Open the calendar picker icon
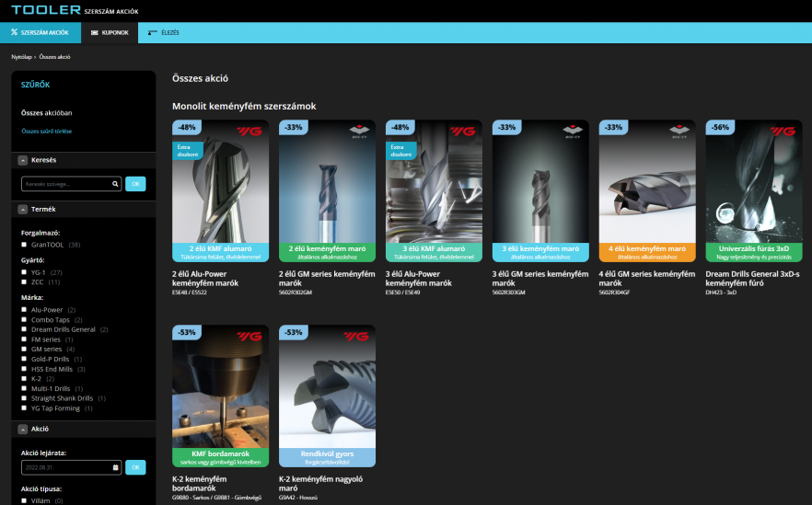This screenshot has width=812, height=505. click(115, 467)
